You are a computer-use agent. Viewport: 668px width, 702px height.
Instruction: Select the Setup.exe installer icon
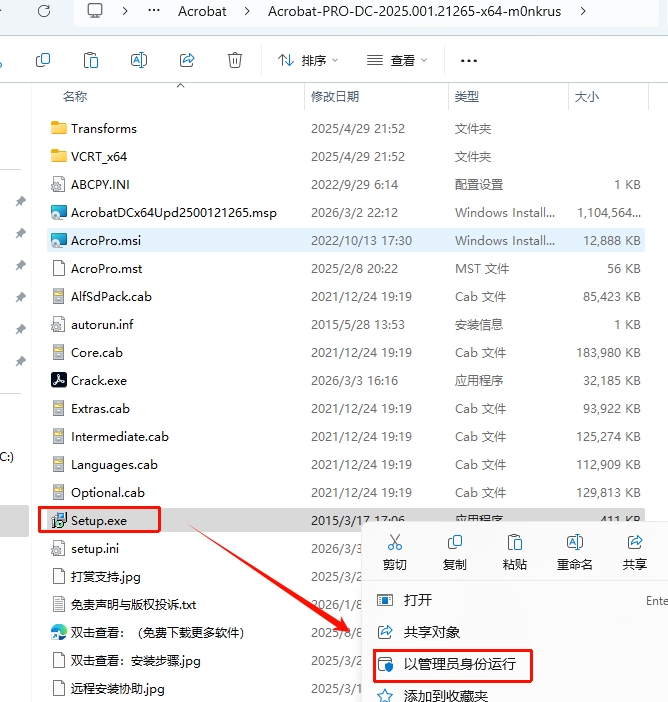[59, 520]
